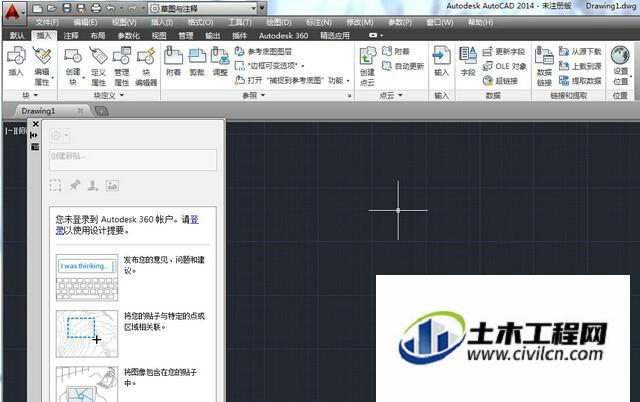The width and height of the screenshot is (640, 402).
Task: Open the 文件(F) menu
Action: pos(47,22)
